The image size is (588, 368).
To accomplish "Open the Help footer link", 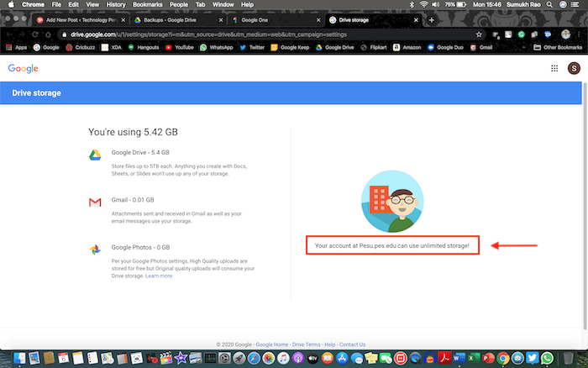I will (329, 344).
